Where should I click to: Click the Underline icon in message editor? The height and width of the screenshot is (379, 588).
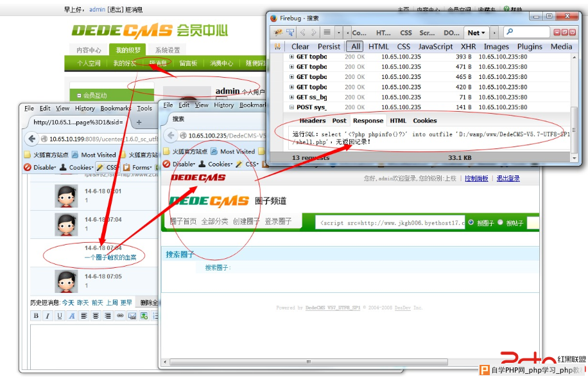pos(60,316)
